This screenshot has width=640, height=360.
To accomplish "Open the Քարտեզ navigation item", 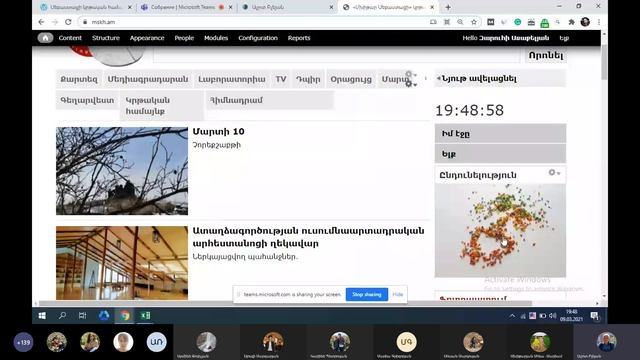I will coord(79,79).
